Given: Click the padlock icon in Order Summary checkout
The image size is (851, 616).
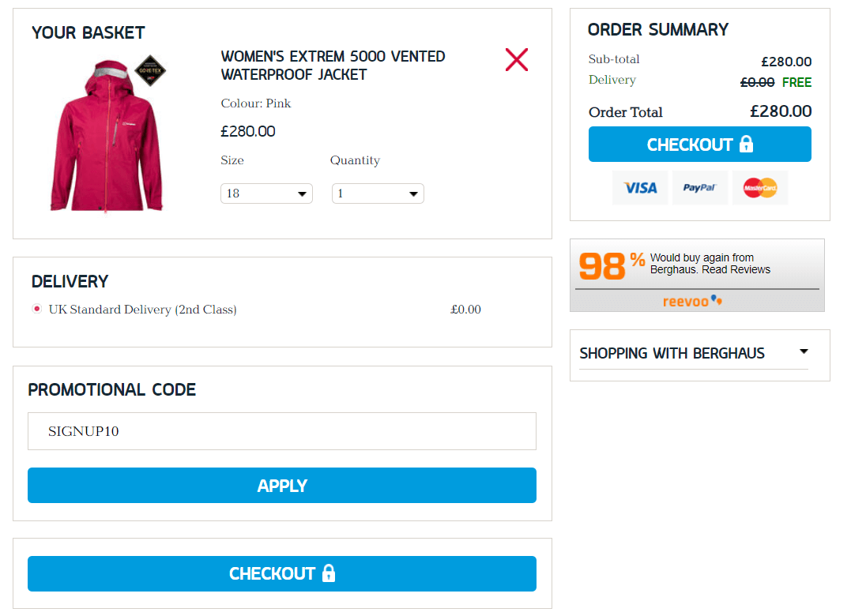Looking at the screenshot, I should coord(746,145).
